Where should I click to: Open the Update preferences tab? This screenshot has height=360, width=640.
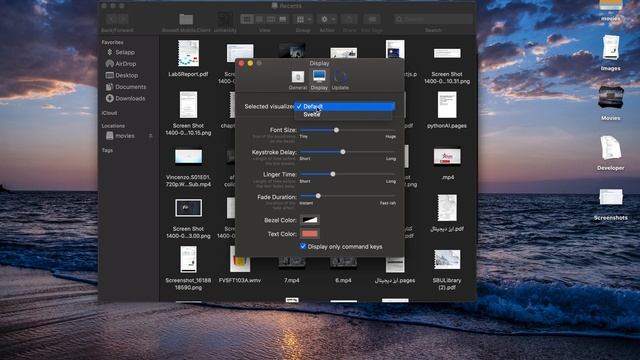[340, 80]
